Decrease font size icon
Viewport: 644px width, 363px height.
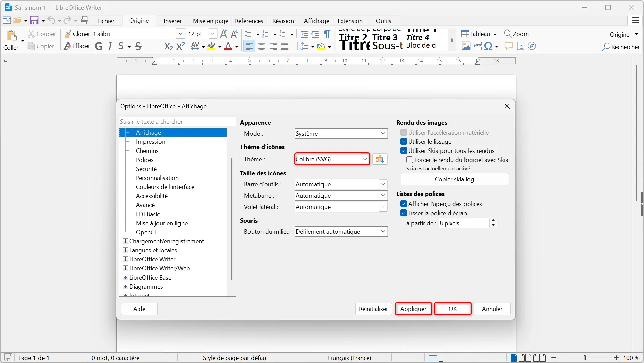[235, 34]
